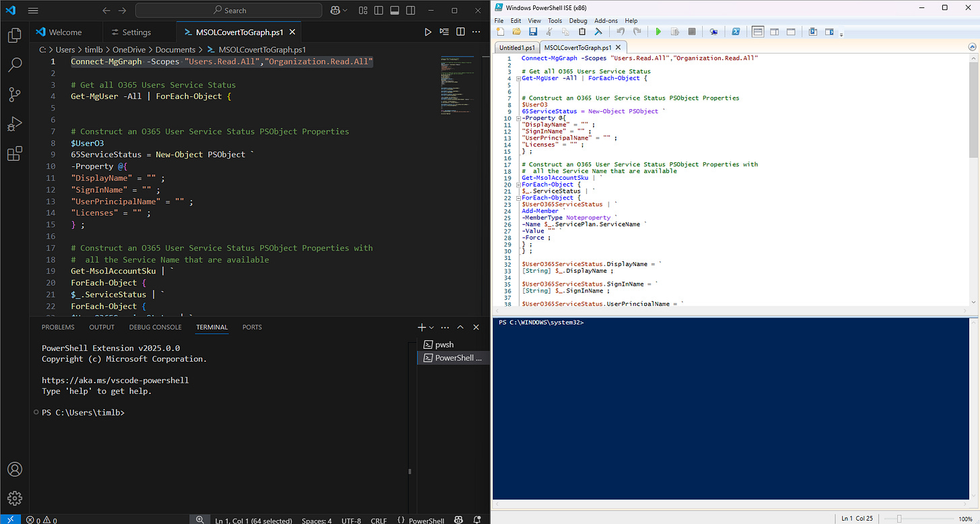Click the VS Code command center Search box

(230, 11)
